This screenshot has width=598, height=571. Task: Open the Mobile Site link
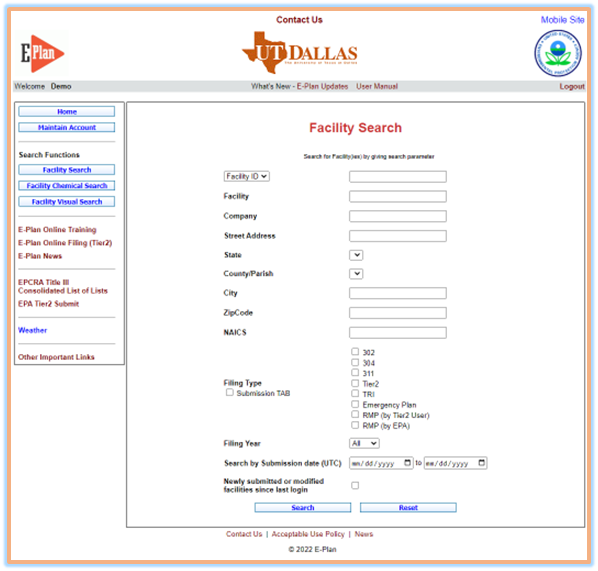562,20
